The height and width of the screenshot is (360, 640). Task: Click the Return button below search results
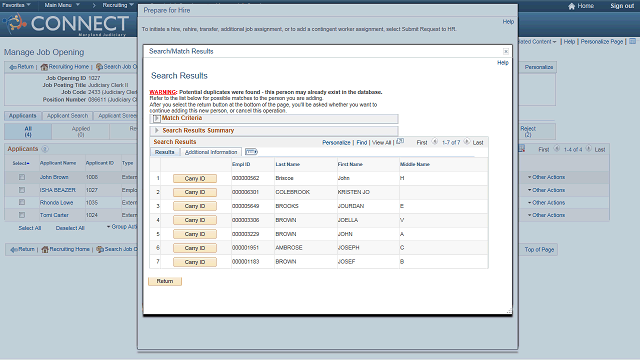pyautogui.click(x=165, y=281)
